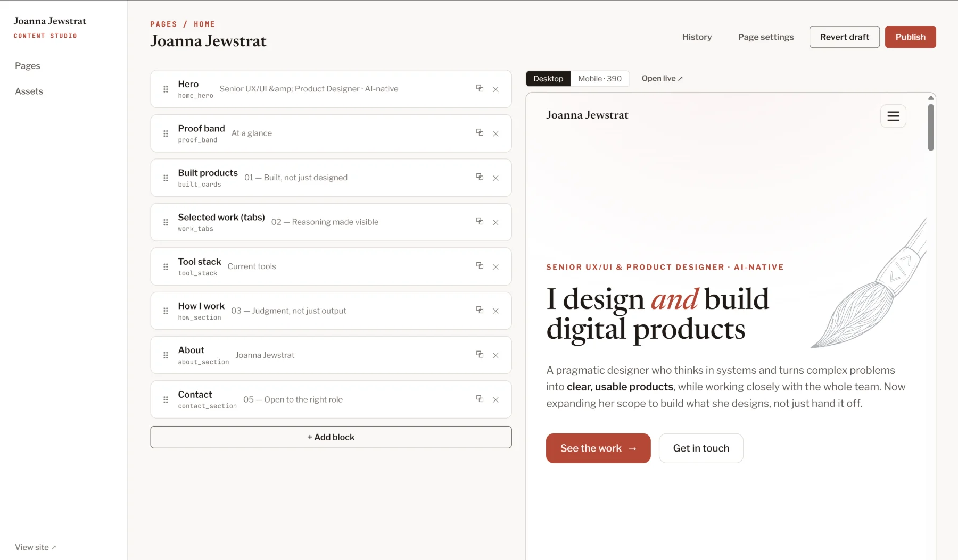Duplicate the Built products block

[x=480, y=177]
